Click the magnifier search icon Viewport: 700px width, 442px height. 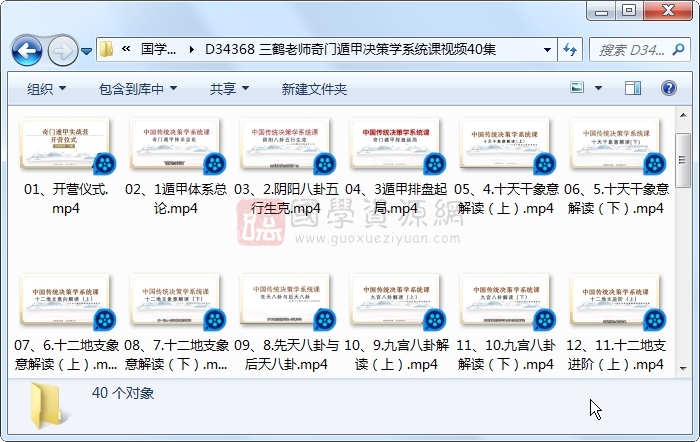pyautogui.click(x=679, y=49)
